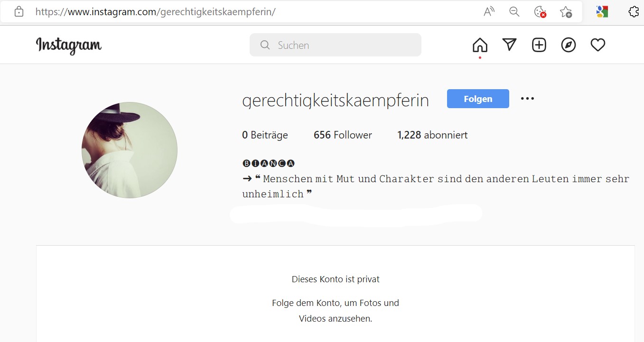Open the 1,228 abonniert list
This screenshot has height=342, width=644.
point(432,135)
